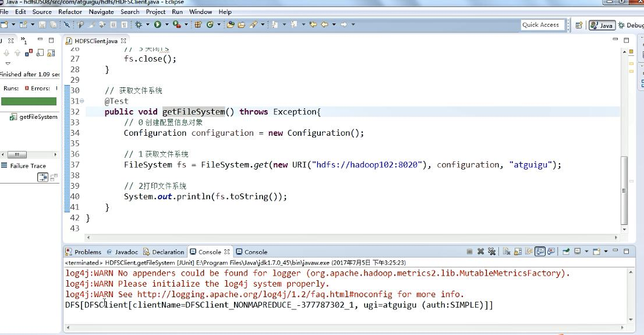
Task: Open the Debug configurations dropdown arrow
Action: click(x=148, y=24)
